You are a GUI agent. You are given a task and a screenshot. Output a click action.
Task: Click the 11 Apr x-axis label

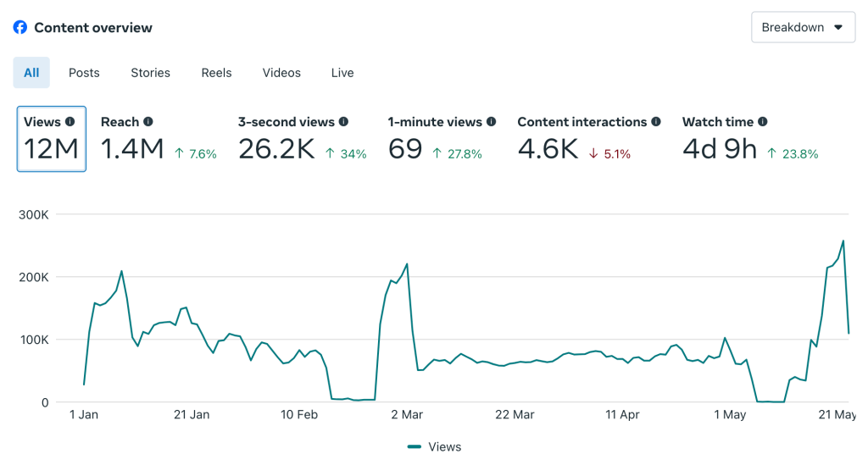click(x=622, y=415)
